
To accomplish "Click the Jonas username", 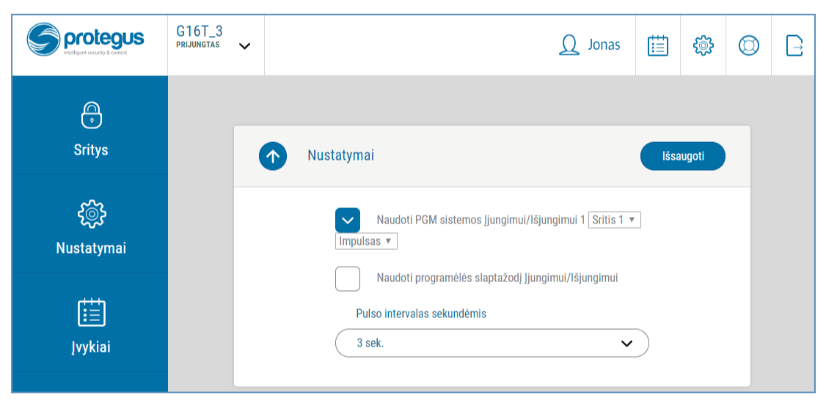I will click(x=604, y=45).
